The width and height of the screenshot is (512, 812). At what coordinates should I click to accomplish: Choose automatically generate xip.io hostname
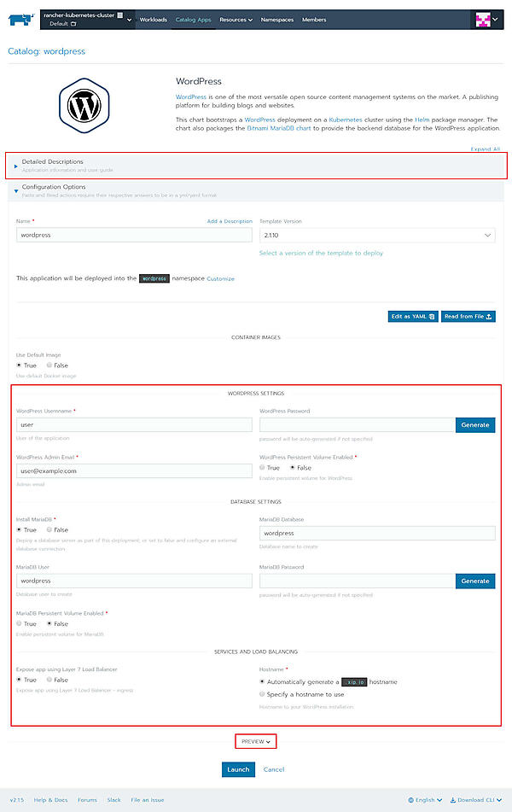pyautogui.click(x=262, y=682)
